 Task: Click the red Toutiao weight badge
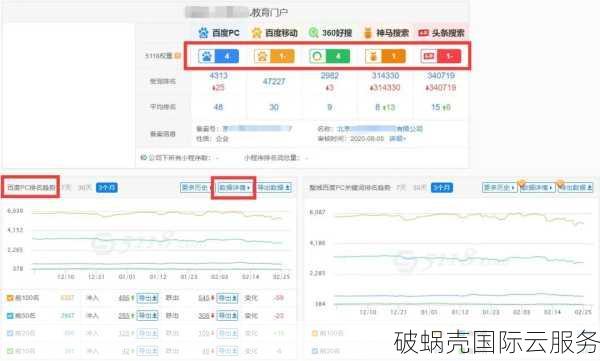(441, 56)
